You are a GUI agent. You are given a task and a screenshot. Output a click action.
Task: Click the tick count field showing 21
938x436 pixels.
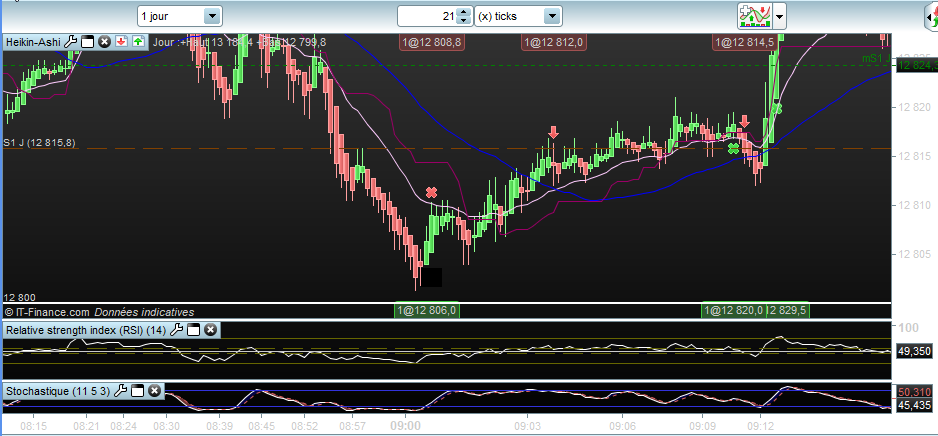pos(427,16)
